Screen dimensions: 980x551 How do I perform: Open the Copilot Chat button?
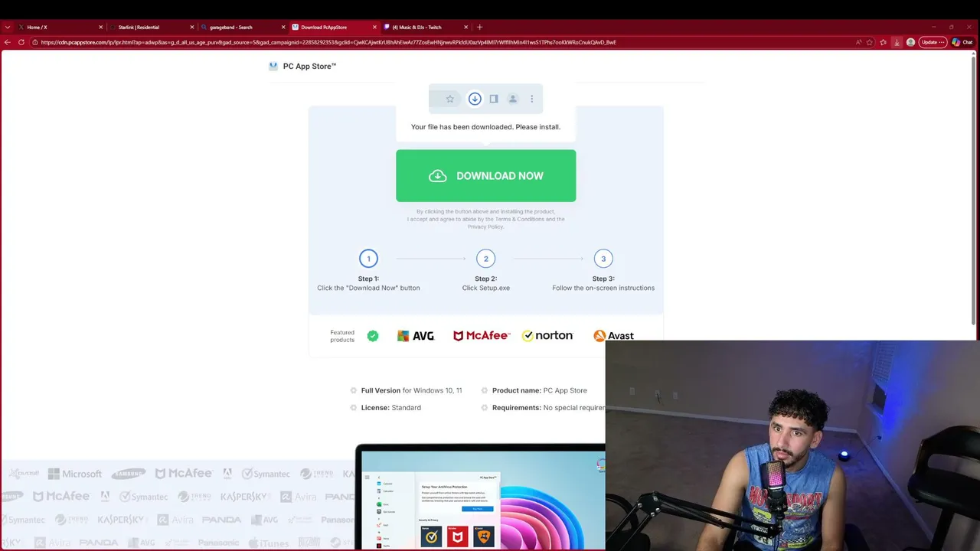(x=962, y=42)
